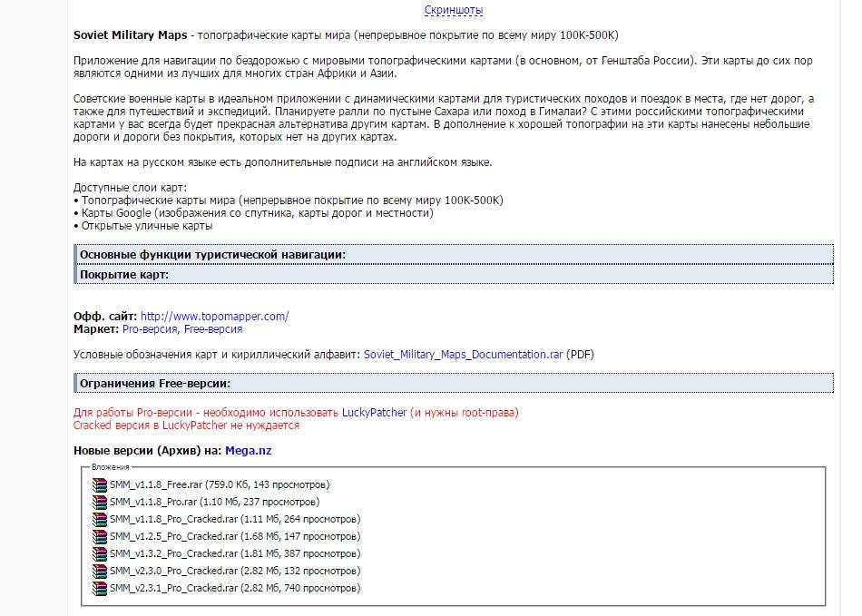The height and width of the screenshot is (616, 862).
Task: Download attachment SMM_v1.3.2_Pro_Cracked.rar
Action: click(x=173, y=553)
